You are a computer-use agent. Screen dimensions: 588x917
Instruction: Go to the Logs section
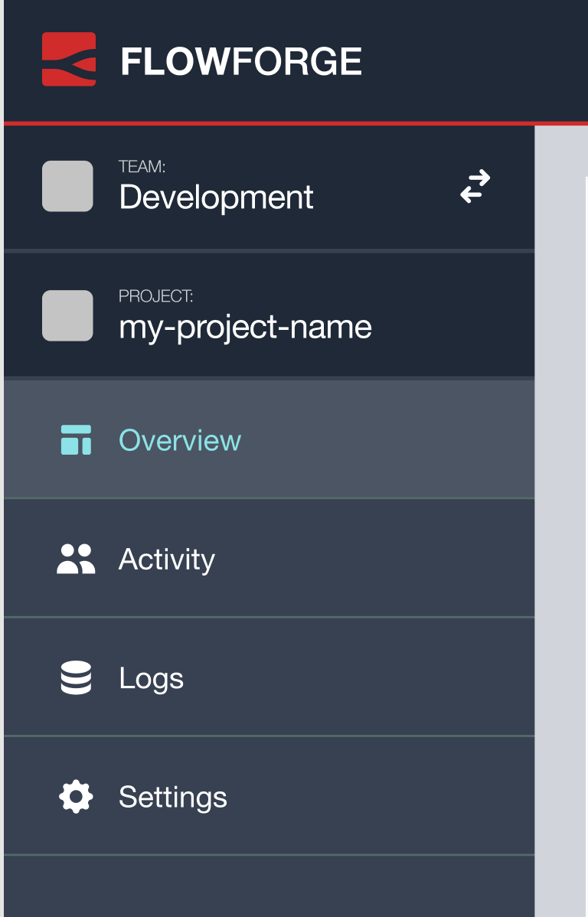(269, 677)
